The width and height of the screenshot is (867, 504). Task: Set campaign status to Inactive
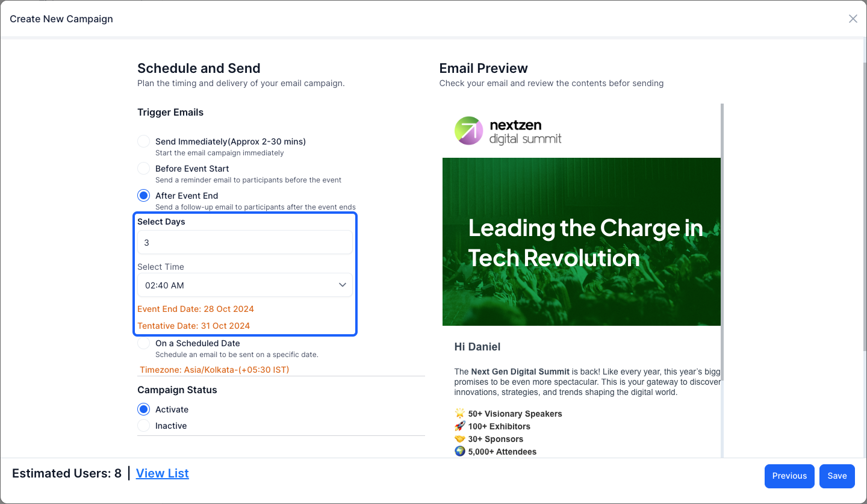point(143,426)
